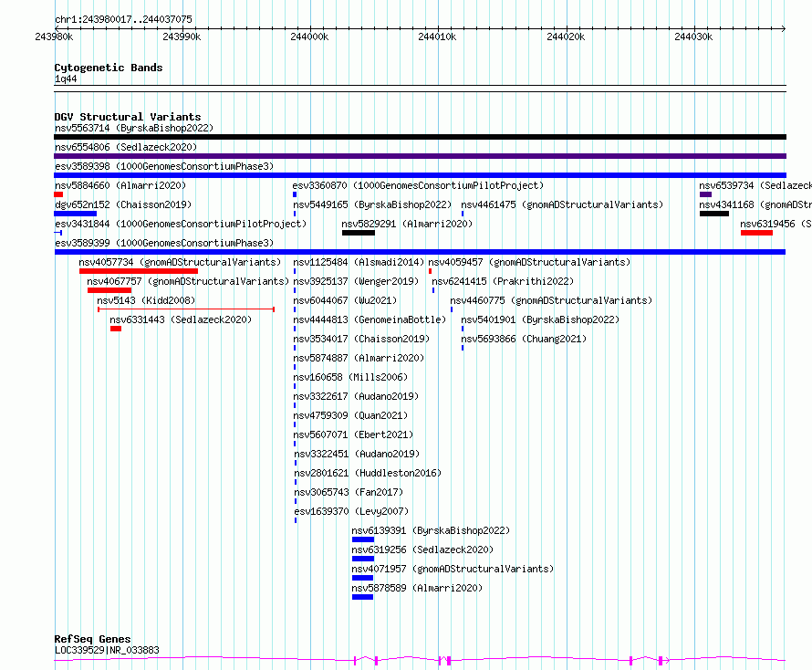The height and width of the screenshot is (670, 812).
Task: Select nsv4067757 (gnomADStructuralVariants) label
Action: pyautogui.click(x=188, y=281)
